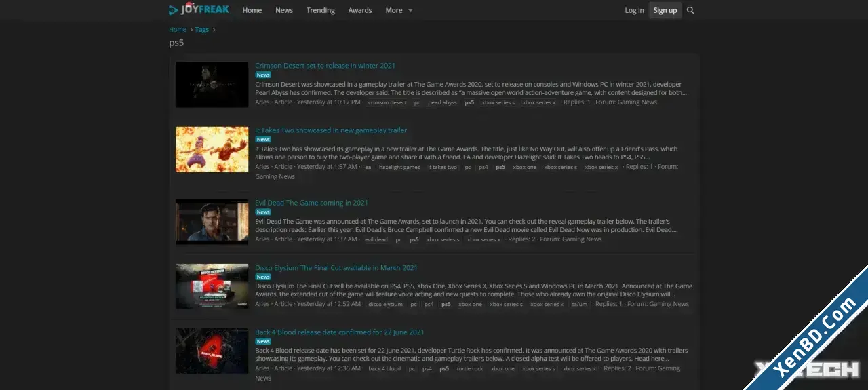Select the 'hazelight games' tag

coord(399,168)
